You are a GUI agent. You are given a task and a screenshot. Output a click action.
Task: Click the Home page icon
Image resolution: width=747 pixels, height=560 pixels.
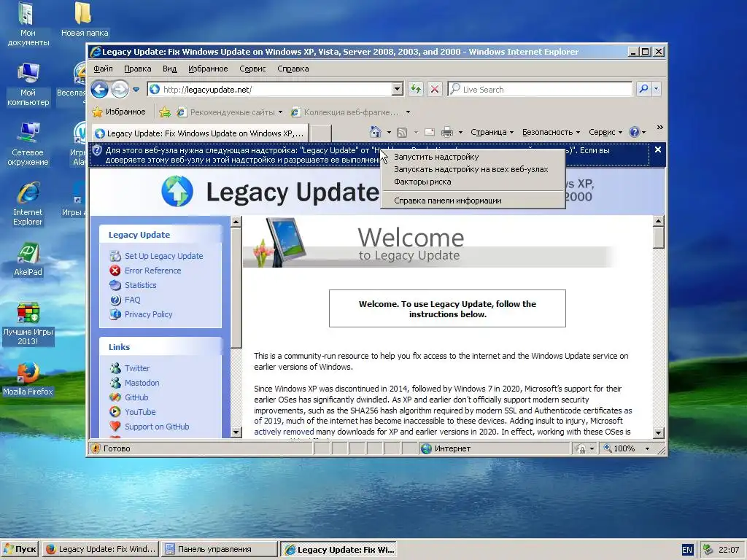(376, 132)
